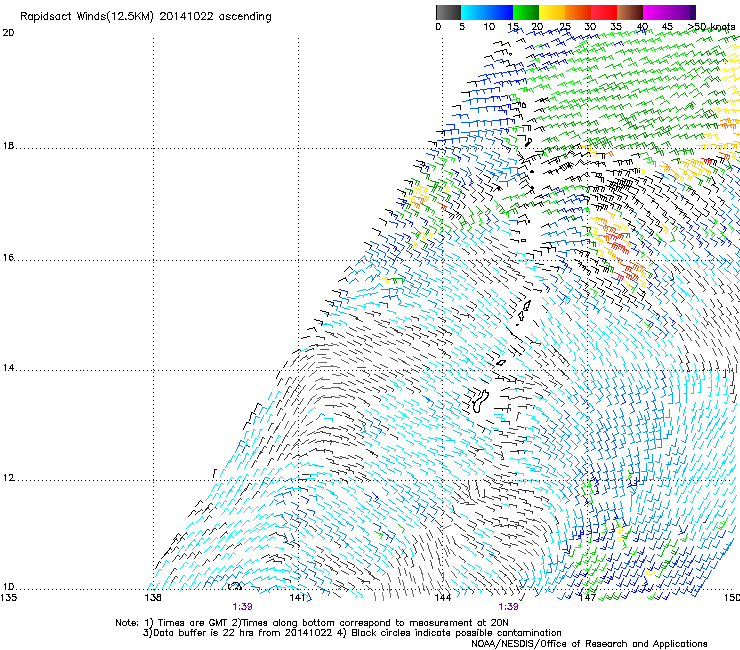740x650 pixels.
Task: Click the longitude axis label '147'
Action: pyautogui.click(x=587, y=598)
